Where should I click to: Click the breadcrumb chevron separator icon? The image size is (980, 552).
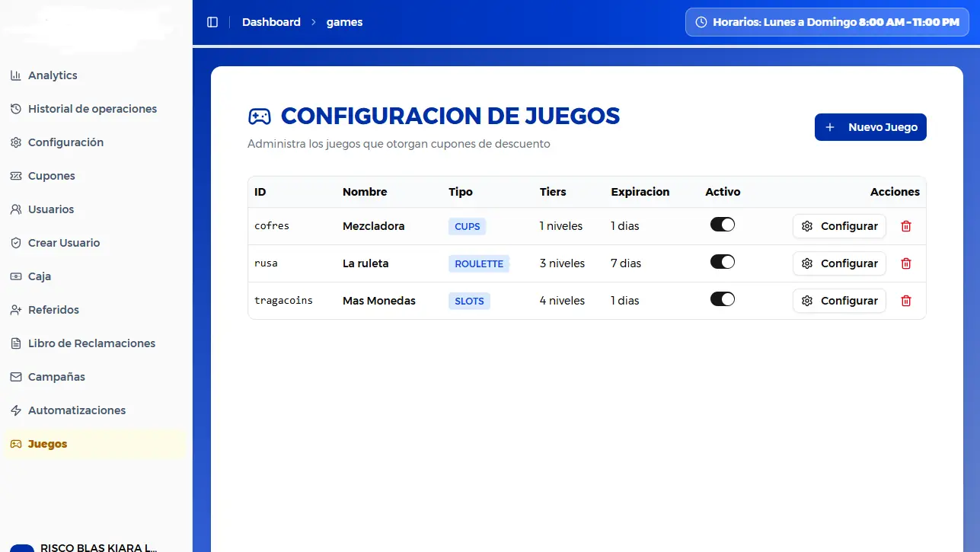tap(314, 22)
